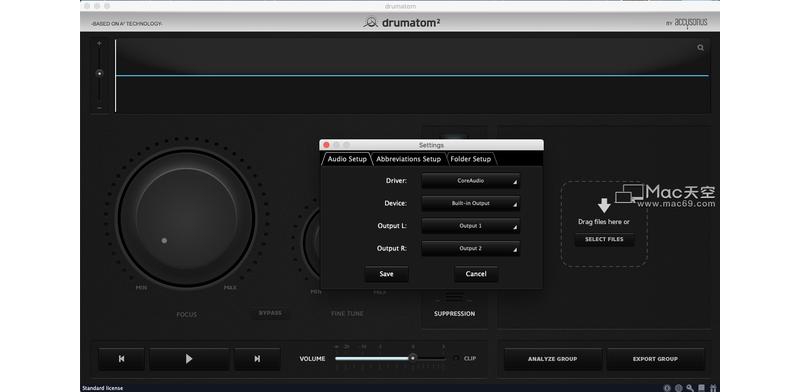The image size is (800, 392).
Task: Click the rightmost status bar icon
Action: (713, 388)
